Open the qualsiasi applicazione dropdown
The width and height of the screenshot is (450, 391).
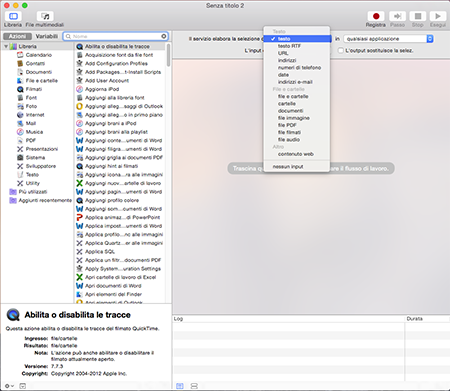point(388,39)
